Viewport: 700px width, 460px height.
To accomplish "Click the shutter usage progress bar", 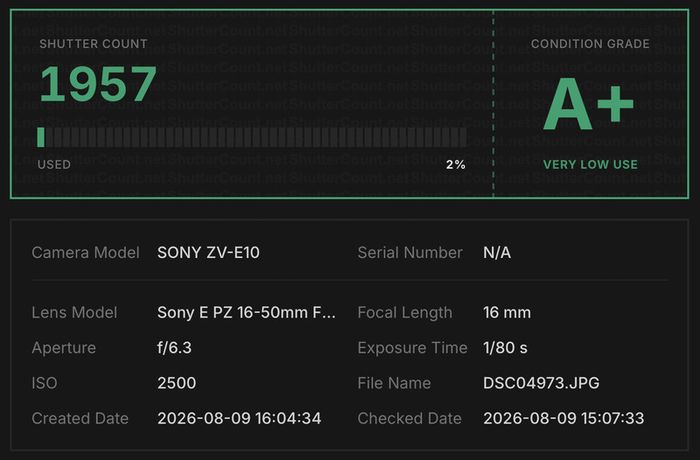I will 252,137.
